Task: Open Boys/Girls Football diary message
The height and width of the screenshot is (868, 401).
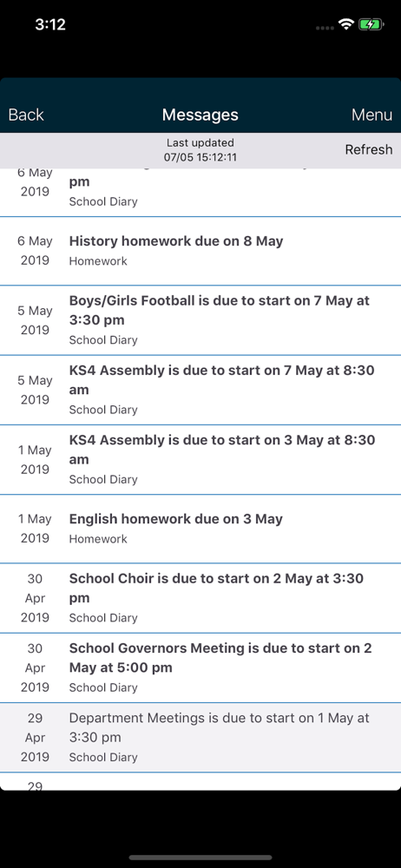Action: pos(200,320)
